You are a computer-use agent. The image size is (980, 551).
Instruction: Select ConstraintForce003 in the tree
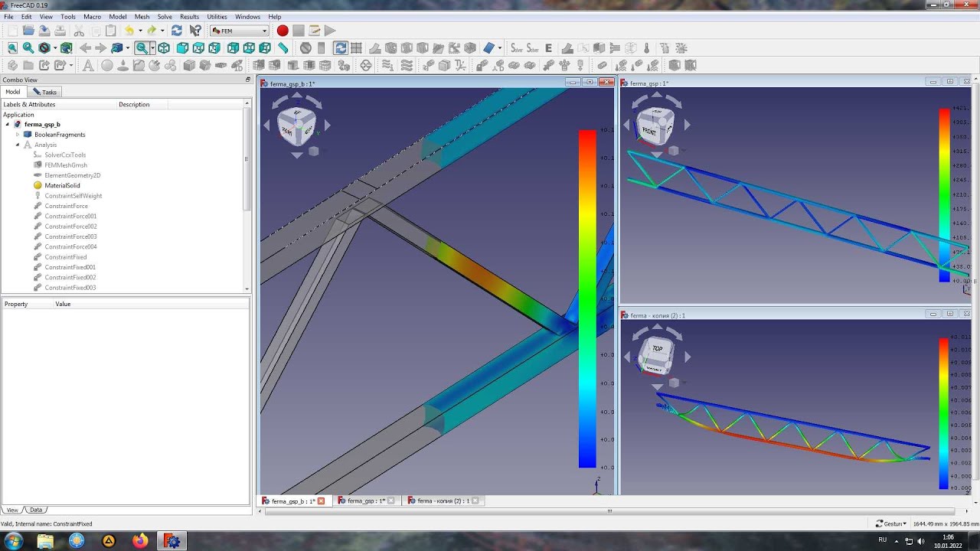(70, 236)
